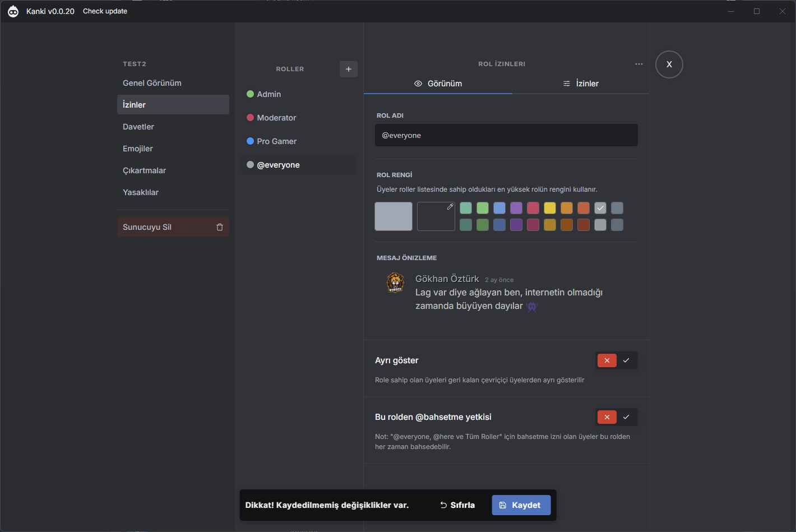The image size is (796, 532).
Task: Reset changes with the Sıfırla button
Action: click(457, 505)
